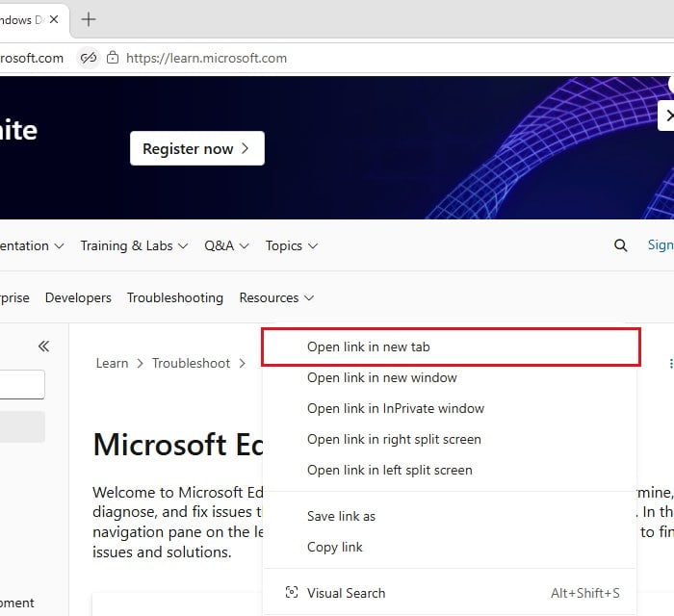Viewport: 674px width, 616px height.
Task: Dismiss the banner with X button
Action: coord(668,115)
